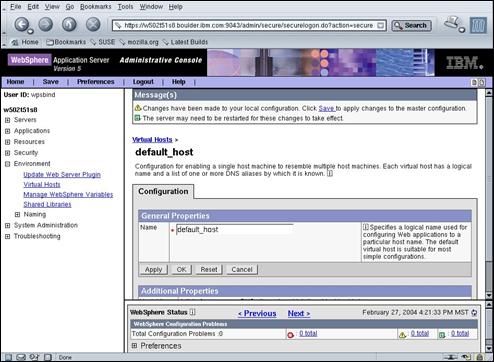The width and height of the screenshot is (494, 362).
Task: Expand the Security tree node
Action: 7,153
